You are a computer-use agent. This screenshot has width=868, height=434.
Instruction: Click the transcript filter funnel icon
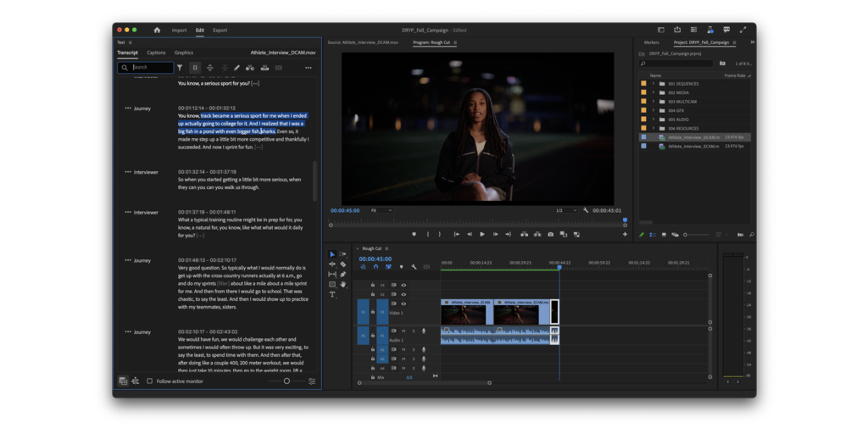180,68
